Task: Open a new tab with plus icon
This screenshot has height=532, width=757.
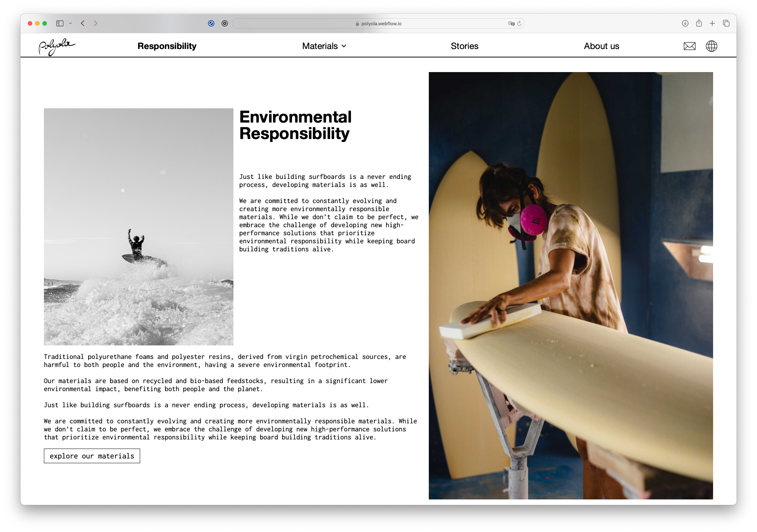Action: coord(712,23)
